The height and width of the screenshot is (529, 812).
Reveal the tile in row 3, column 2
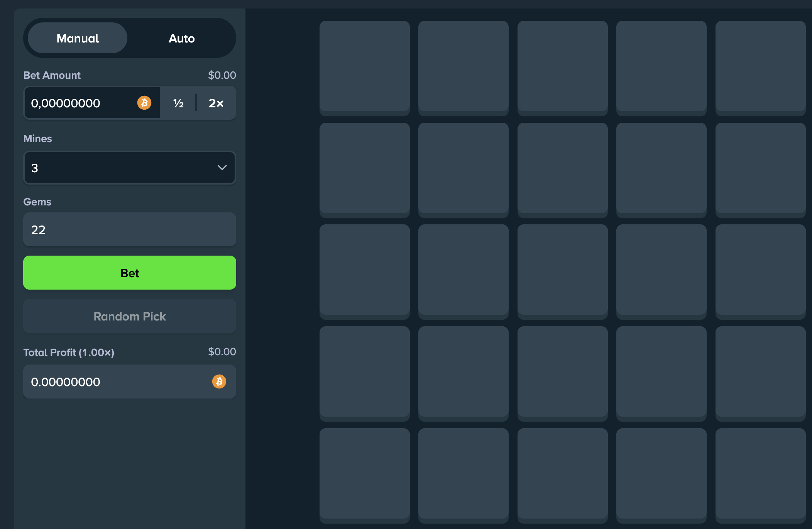click(x=464, y=272)
